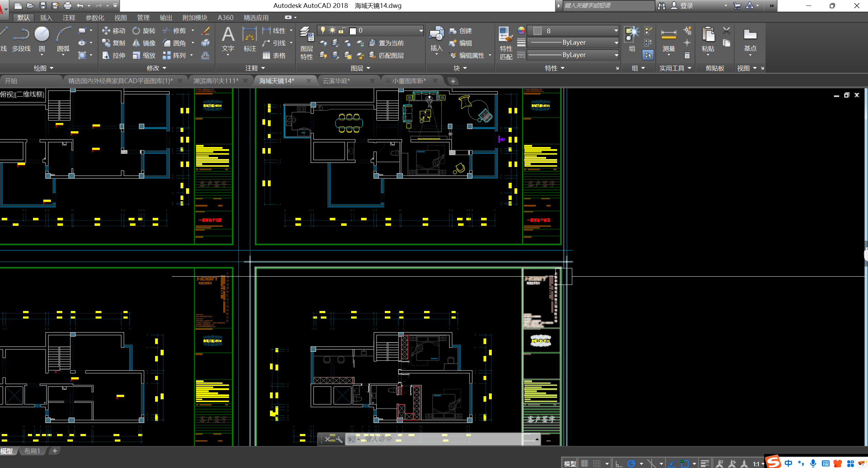Toggle grid display in status bar
The width and height of the screenshot is (868, 468).
585,464
